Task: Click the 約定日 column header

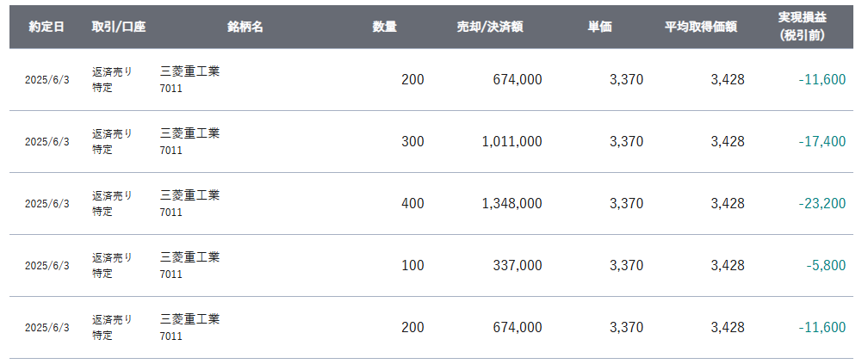Action: pyautogui.click(x=46, y=28)
